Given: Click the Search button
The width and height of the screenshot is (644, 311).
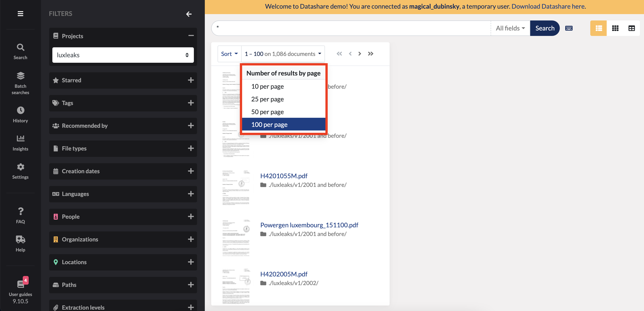Looking at the screenshot, I should (x=545, y=28).
